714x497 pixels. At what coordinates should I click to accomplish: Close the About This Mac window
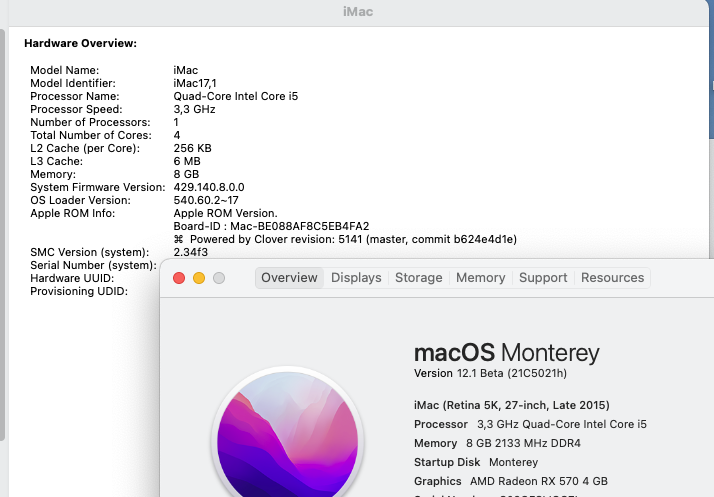179,278
